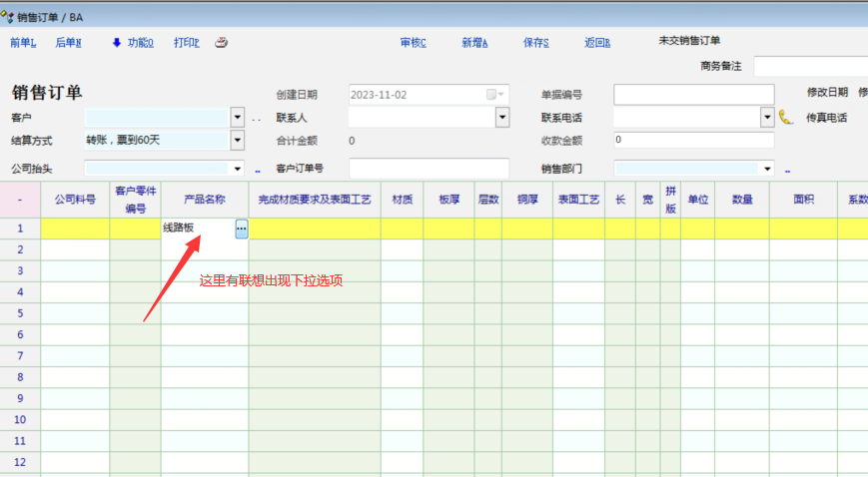Expand the 客户 dropdown list
The image size is (868, 477).
pos(237,117)
